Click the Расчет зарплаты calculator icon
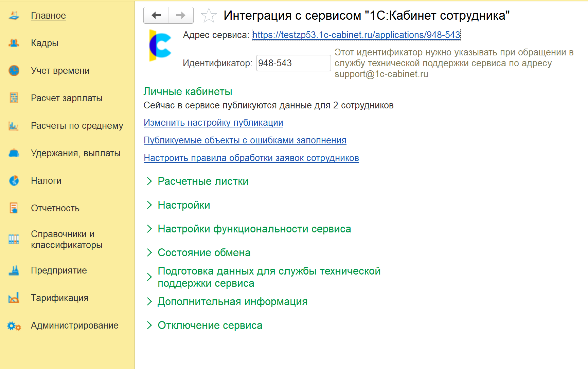This screenshot has height=369, width=588. [x=14, y=98]
